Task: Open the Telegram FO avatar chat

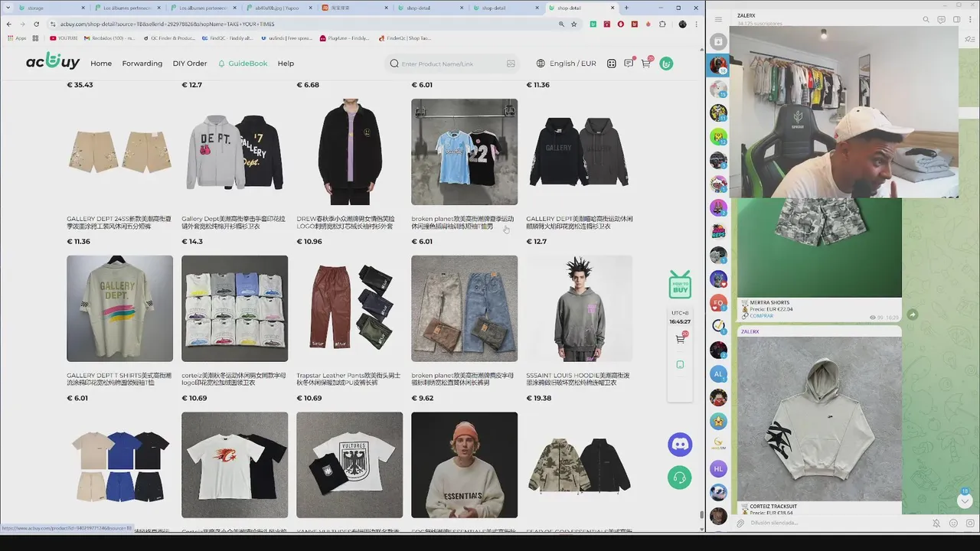Action: click(718, 303)
